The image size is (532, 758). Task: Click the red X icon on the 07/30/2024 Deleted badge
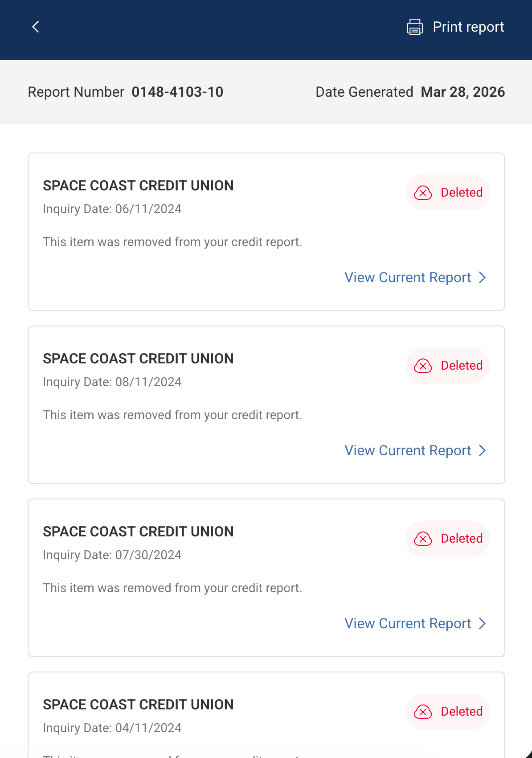(422, 539)
